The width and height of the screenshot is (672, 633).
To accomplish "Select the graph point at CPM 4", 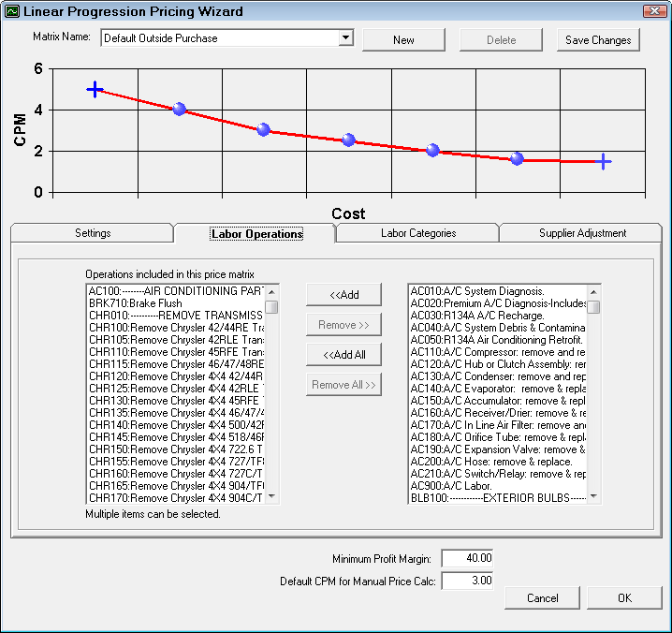I will coord(179,110).
